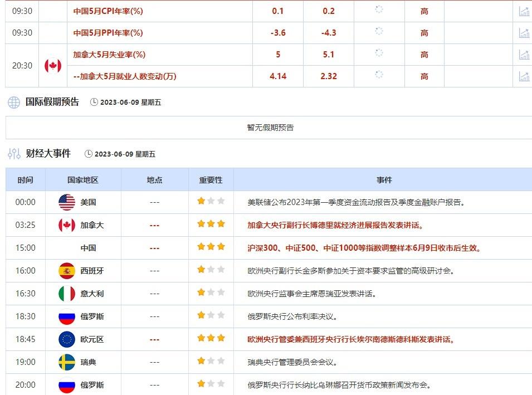The height and width of the screenshot is (395, 532).
Task: Open chart icon for 加拿大5月就业人数变动 row
Action: coord(524,76)
